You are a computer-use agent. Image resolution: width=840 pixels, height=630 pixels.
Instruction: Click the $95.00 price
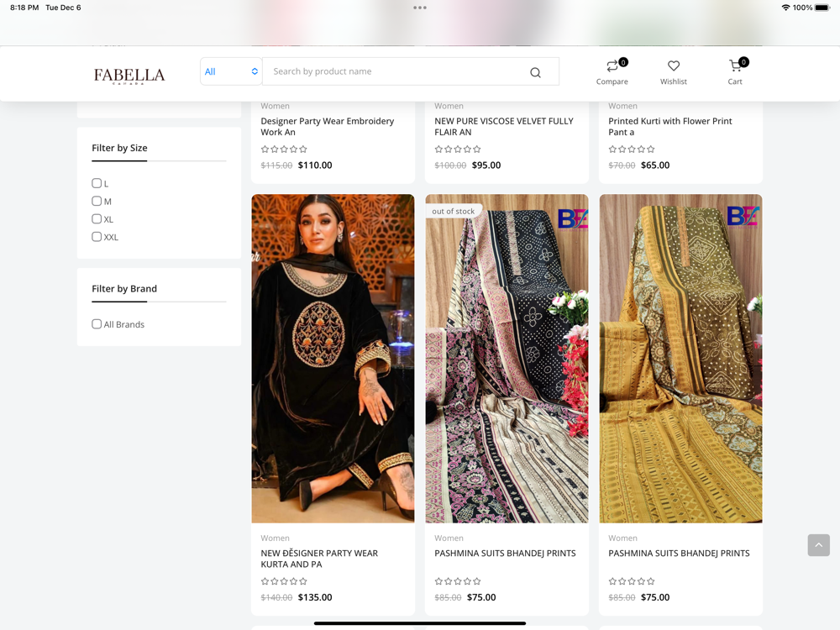(x=486, y=165)
